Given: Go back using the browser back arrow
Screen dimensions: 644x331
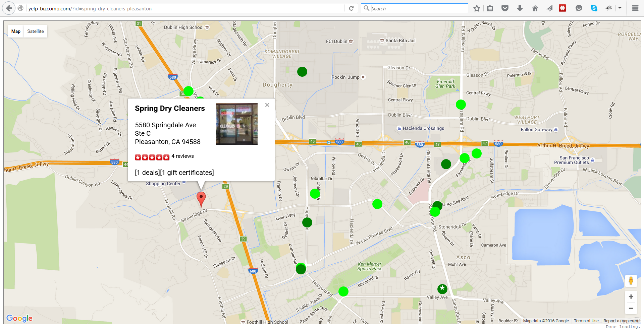Looking at the screenshot, I should coord(9,8).
